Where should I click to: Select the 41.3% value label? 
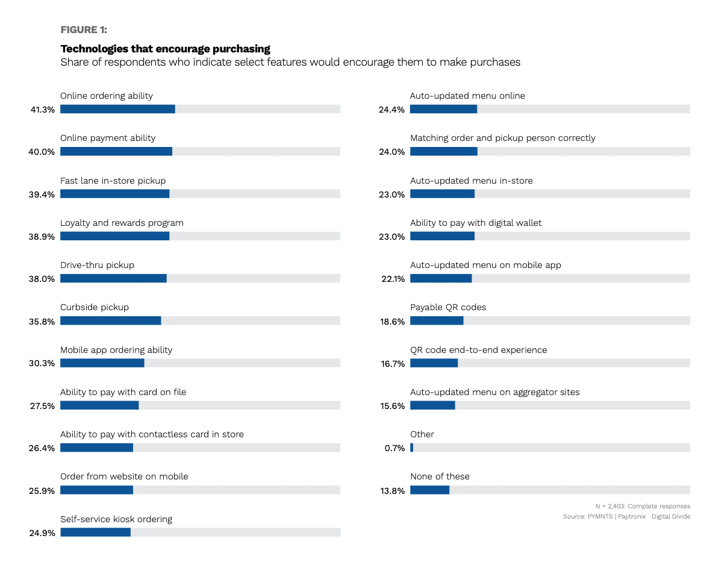pyautogui.click(x=43, y=110)
